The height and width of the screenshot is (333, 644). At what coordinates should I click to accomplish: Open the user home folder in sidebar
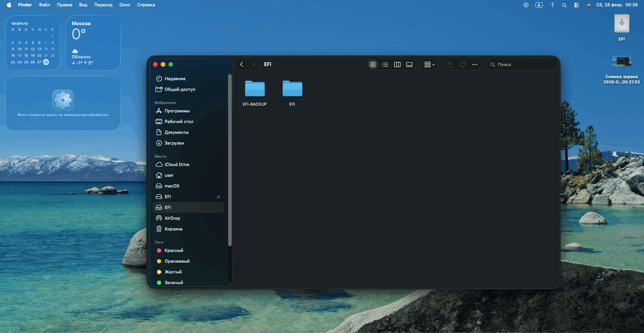pyautogui.click(x=188, y=175)
